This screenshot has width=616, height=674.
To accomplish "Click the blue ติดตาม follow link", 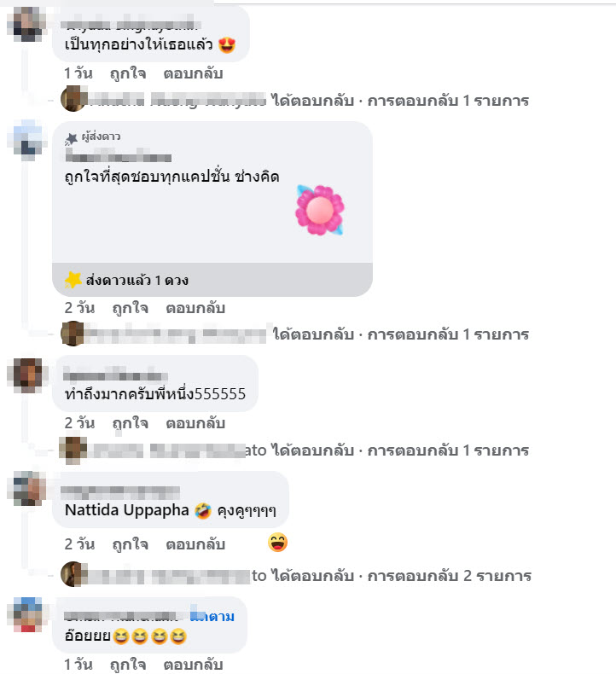I will (212, 616).
